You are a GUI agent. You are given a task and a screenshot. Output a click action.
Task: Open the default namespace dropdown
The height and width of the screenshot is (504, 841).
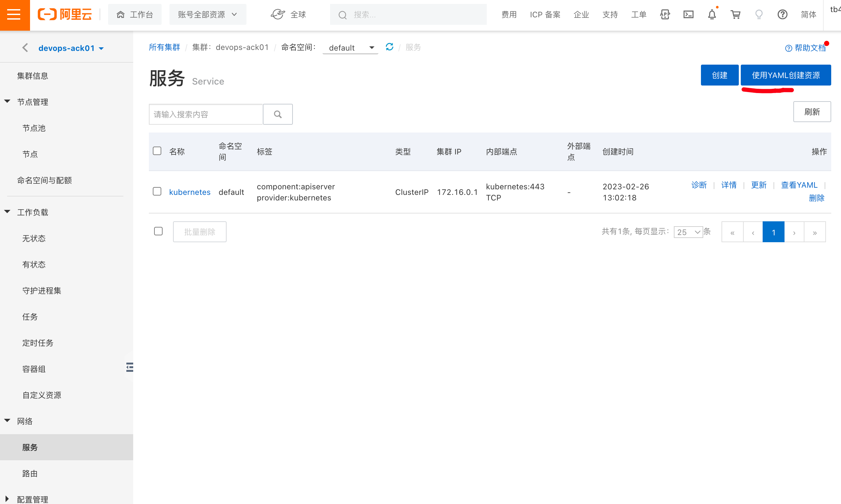[x=351, y=48]
